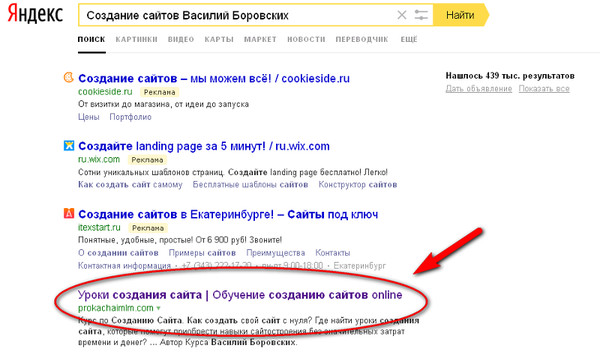
Task: Click 'Показать все' link
Action: click(x=544, y=89)
